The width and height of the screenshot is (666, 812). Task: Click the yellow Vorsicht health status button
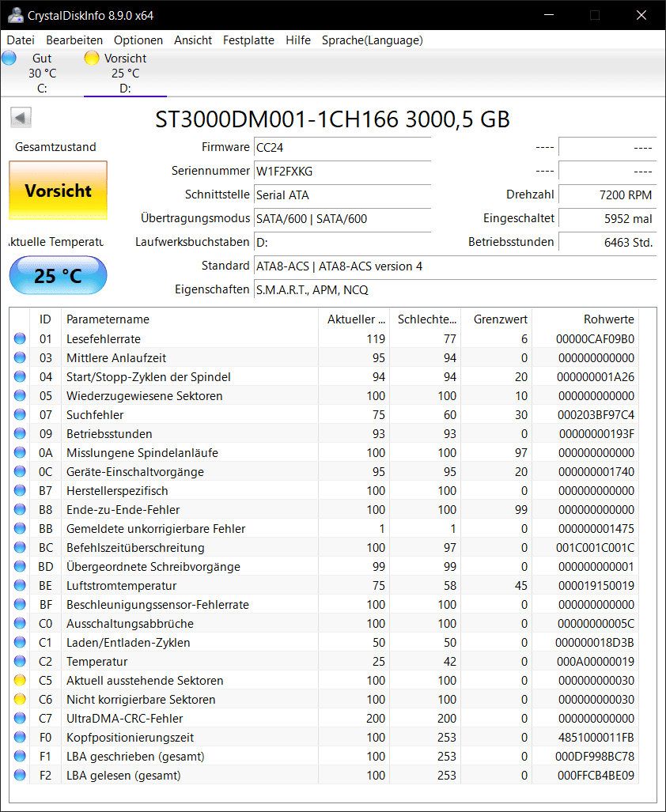[58, 190]
